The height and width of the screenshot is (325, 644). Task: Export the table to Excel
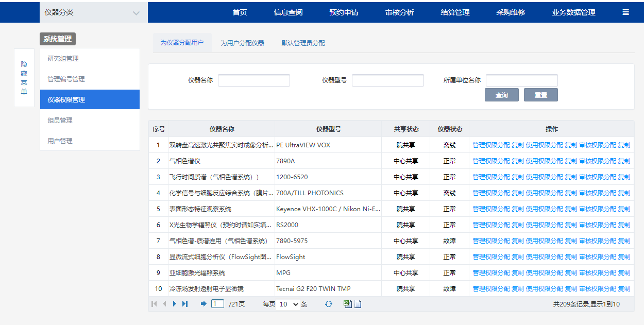click(x=348, y=304)
